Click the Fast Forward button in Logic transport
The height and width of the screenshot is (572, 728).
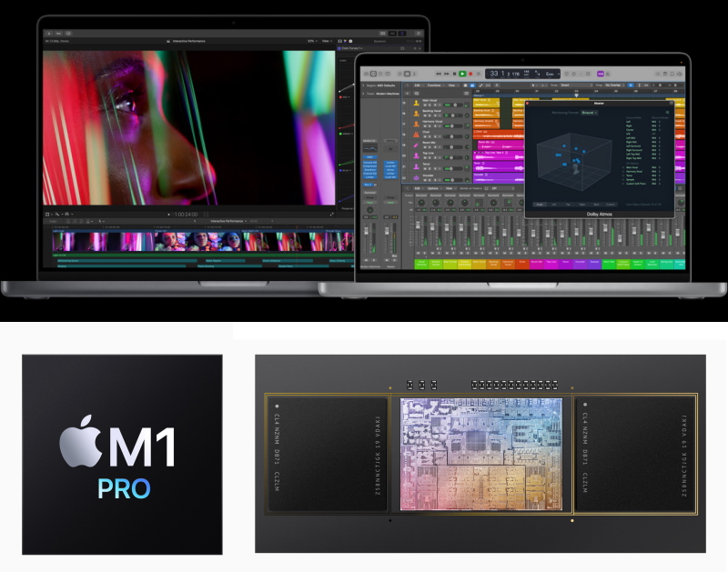click(446, 74)
